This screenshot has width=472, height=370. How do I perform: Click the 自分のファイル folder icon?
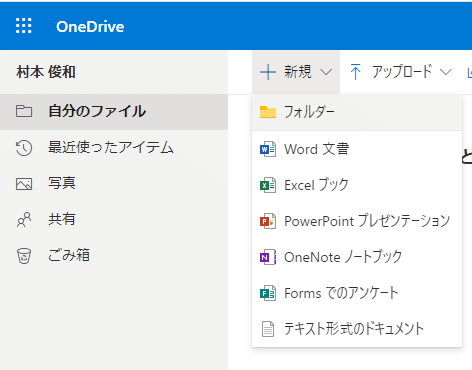24,111
